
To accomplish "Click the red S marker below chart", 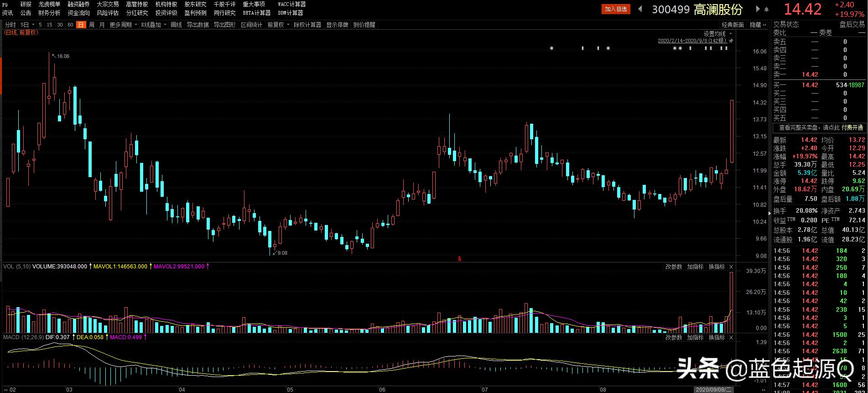I will point(460,259).
